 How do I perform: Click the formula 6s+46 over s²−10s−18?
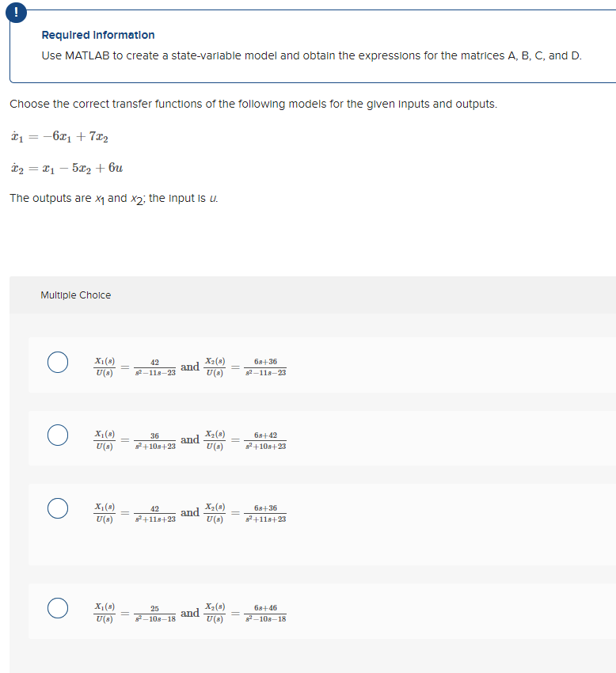[266, 611]
